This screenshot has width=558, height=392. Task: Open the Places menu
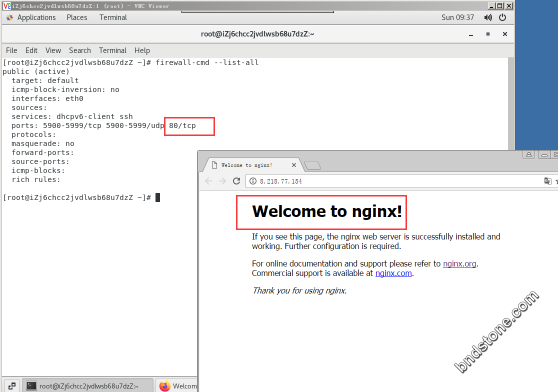(x=77, y=17)
